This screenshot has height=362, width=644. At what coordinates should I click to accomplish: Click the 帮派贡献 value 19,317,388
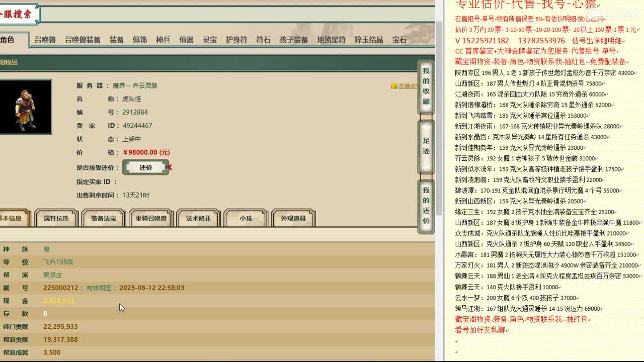pyautogui.click(x=60, y=339)
